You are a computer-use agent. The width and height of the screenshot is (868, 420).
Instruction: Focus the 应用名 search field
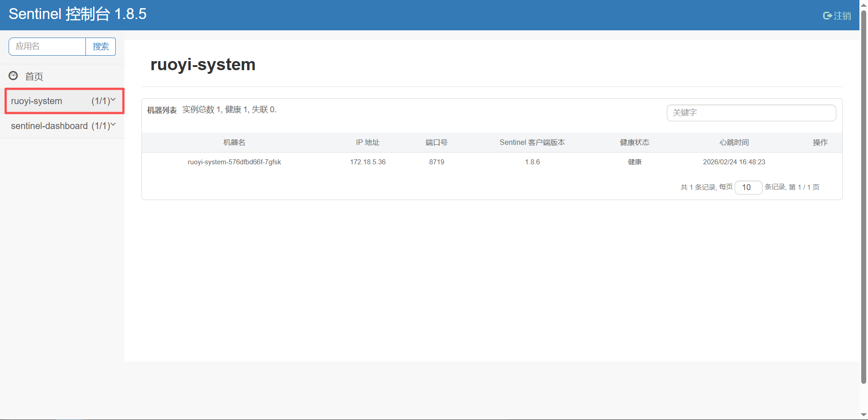coord(47,47)
